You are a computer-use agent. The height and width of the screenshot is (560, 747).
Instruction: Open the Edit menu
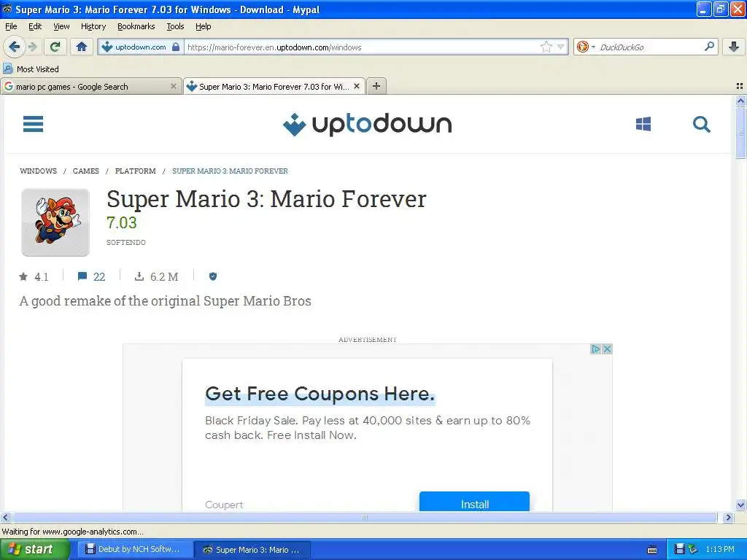point(35,26)
